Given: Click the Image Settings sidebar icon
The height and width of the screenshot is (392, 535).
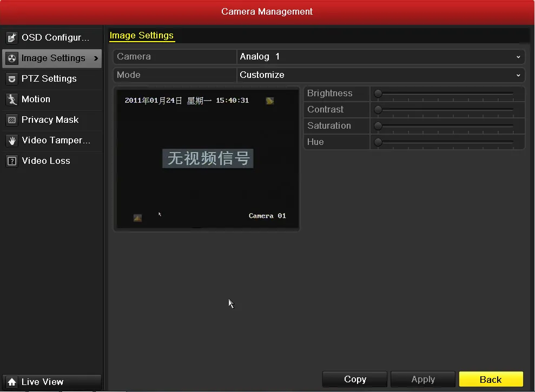Looking at the screenshot, I should click(12, 58).
